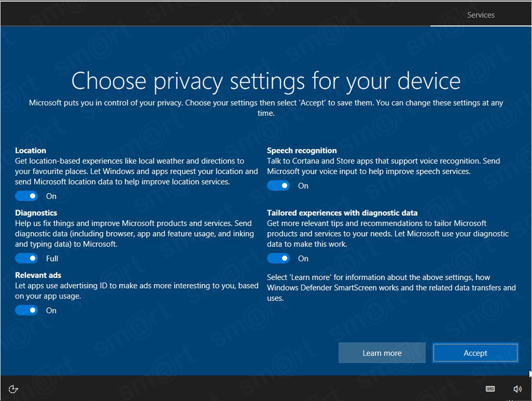Screen dimensions: 532x401
Task: Click 'Talk to Cortana and Store apps' description
Action: click(383, 166)
